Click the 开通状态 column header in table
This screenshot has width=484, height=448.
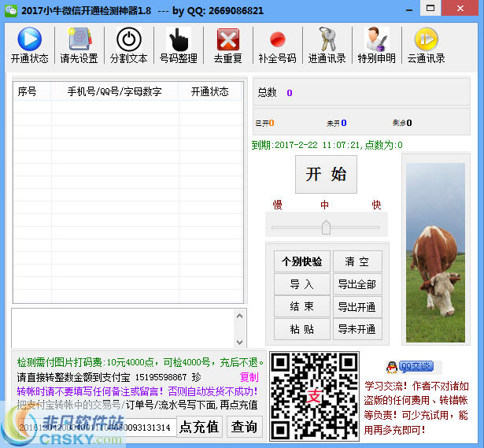tap(210, 91)
